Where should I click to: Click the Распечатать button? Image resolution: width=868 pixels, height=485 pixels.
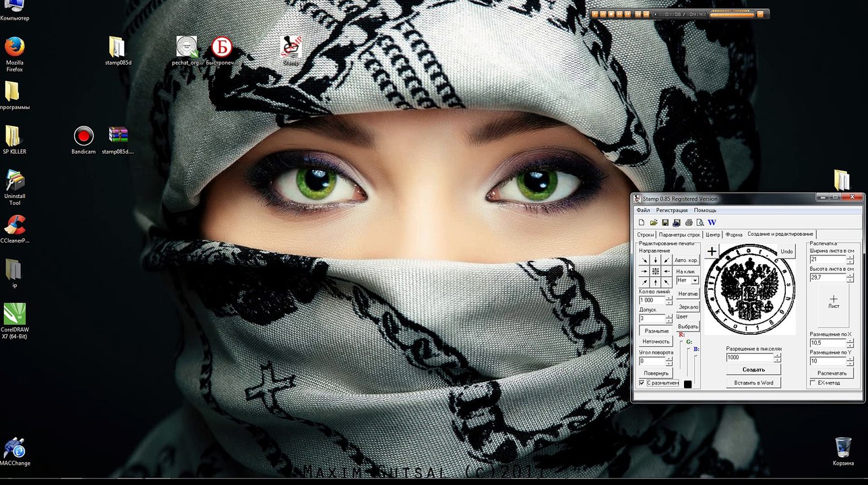pyautogui.click(x=832, y=373)
